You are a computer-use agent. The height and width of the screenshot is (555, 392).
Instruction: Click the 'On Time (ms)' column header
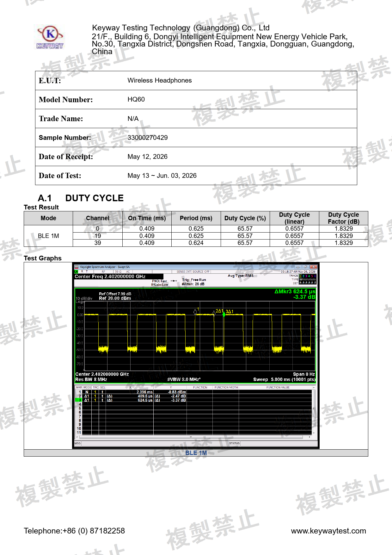coord(147,218)
